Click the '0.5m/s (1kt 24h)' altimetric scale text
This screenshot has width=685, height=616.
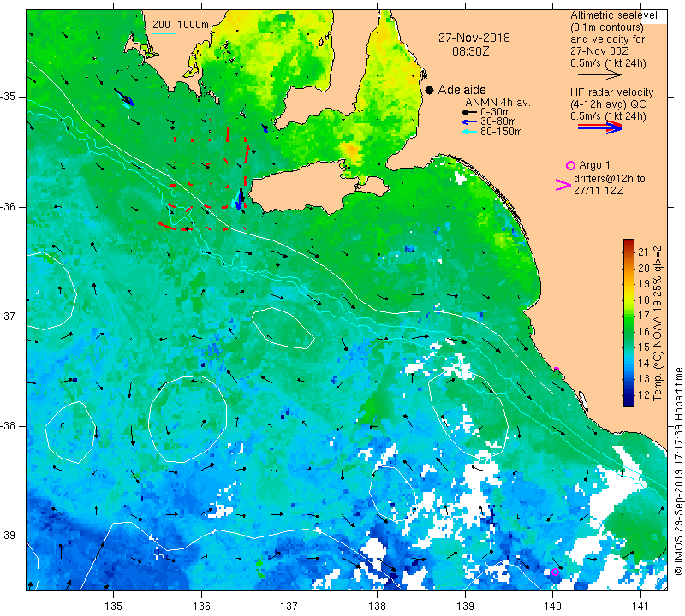pyautogui.click(x=608, y=63)
